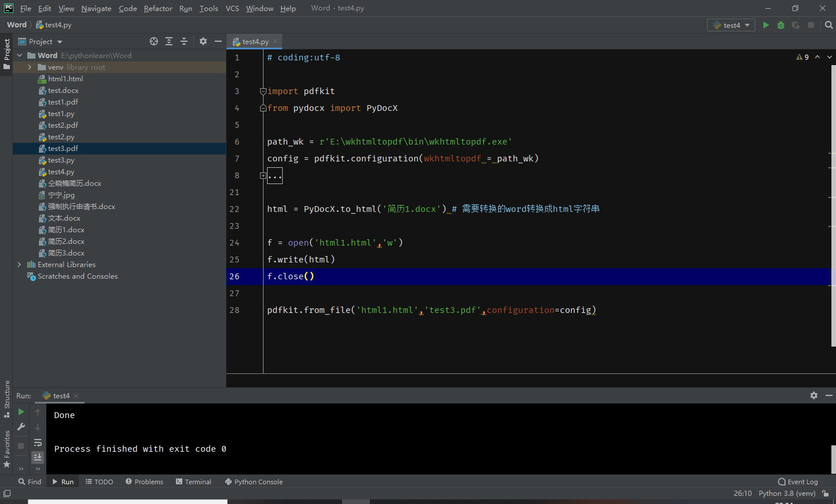Image resolution: width=836 pixels, height=504 pixels.
Task: Open the Event Log
Action: 798,482
